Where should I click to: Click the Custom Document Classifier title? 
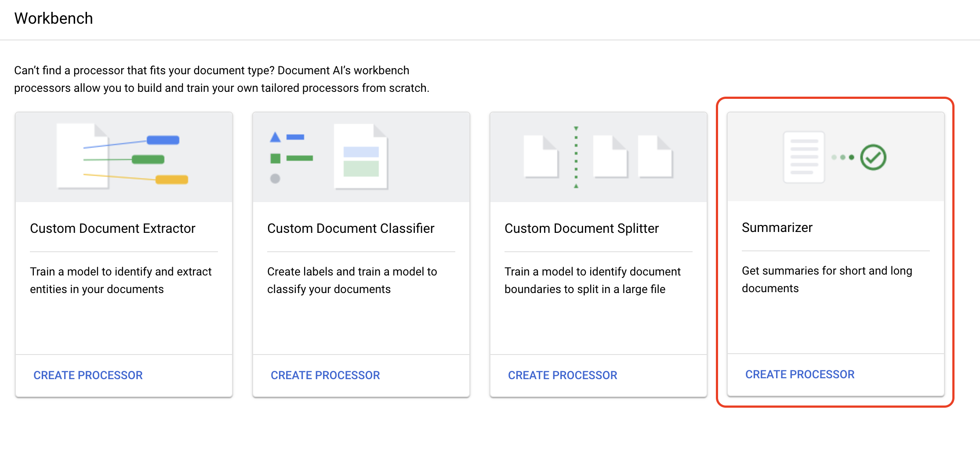click(350, 228)
